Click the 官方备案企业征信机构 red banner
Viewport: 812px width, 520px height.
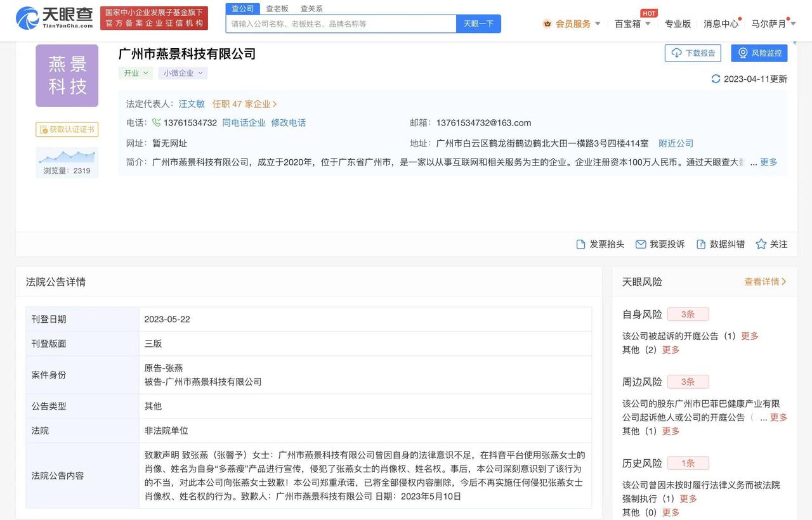[154, 18]
